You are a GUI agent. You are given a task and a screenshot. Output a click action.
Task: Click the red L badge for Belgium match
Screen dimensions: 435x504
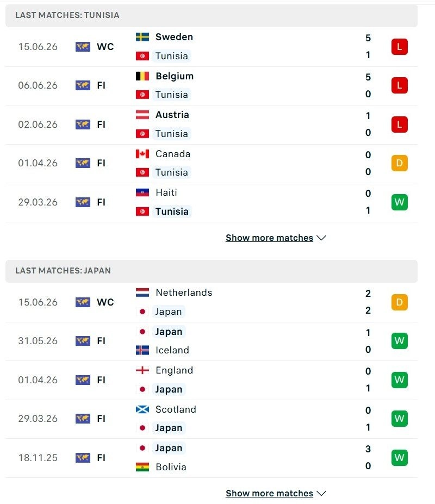click(x=399, y=85)
